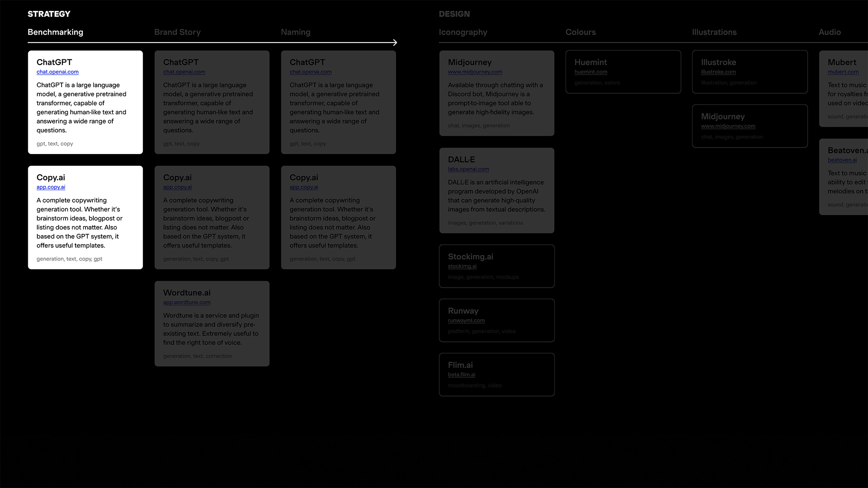Open chat.openai.com link in Naming column
Image resolution: width=868 pixels, height=488 pixels.
(x=311, y=72)
